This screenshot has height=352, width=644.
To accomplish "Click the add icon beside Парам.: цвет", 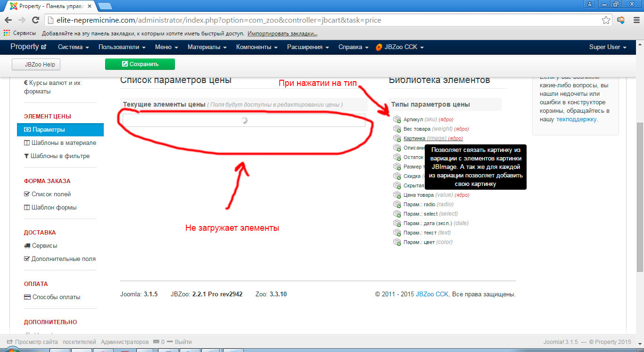I will point(397,242).
